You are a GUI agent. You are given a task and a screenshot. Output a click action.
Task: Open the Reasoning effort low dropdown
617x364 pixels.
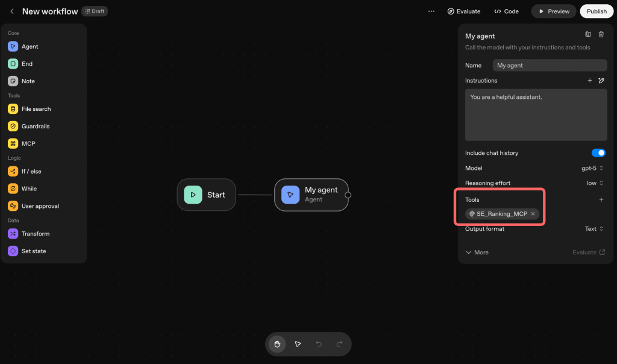coord(595,183)
